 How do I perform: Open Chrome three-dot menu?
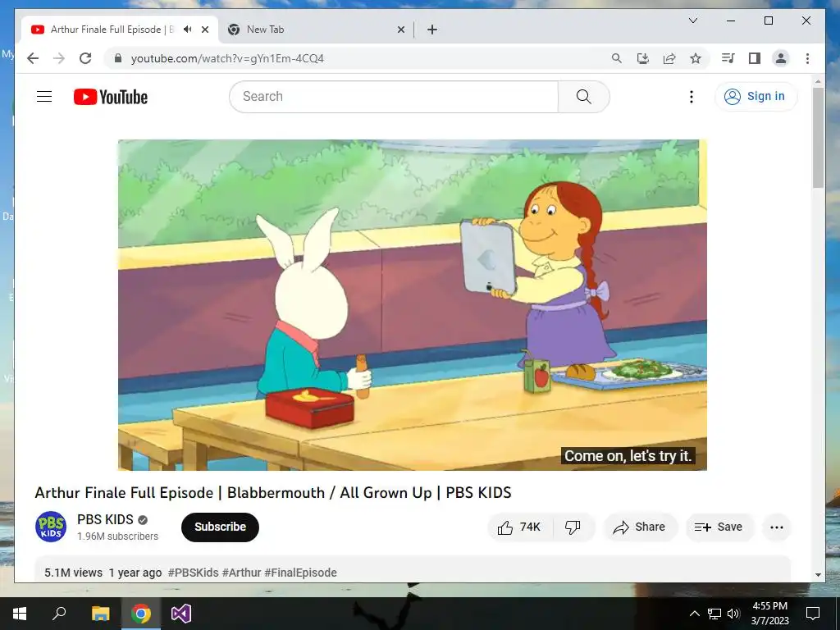tap(807, 58)
